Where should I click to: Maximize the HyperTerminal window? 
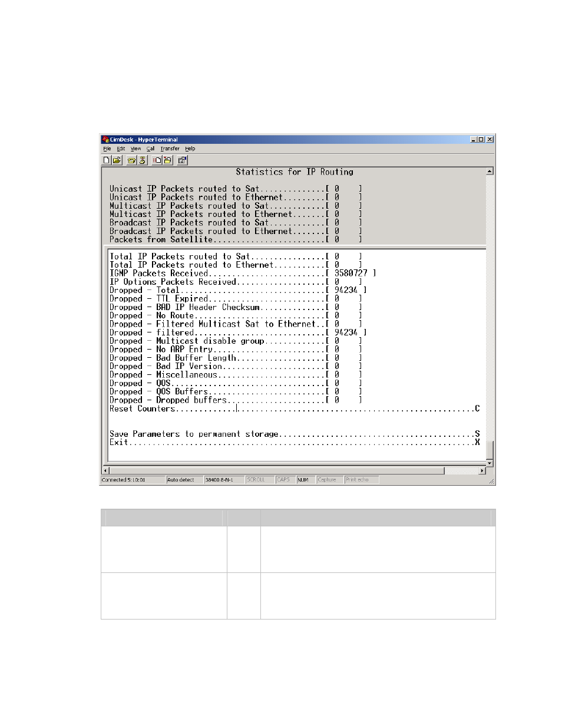481,140
